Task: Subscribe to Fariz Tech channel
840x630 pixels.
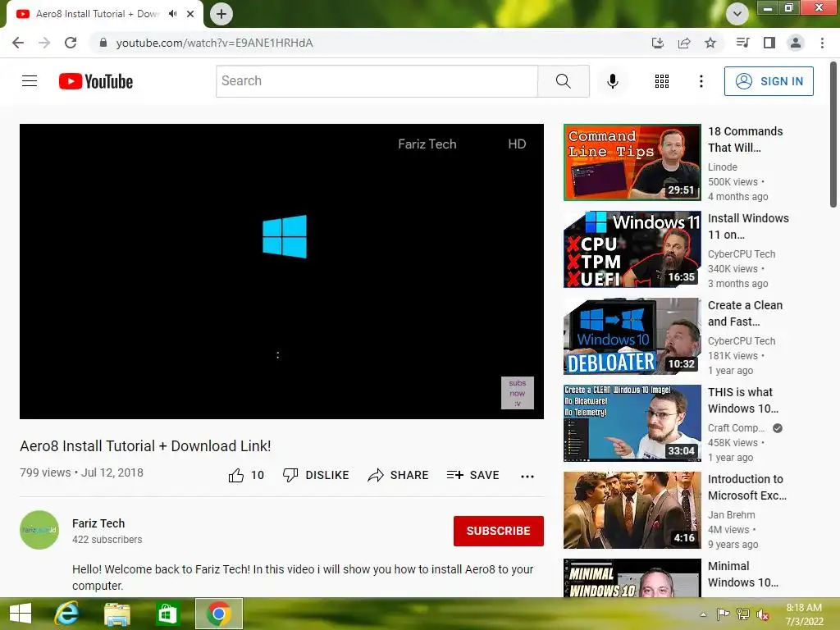Action: click(498, 531)
